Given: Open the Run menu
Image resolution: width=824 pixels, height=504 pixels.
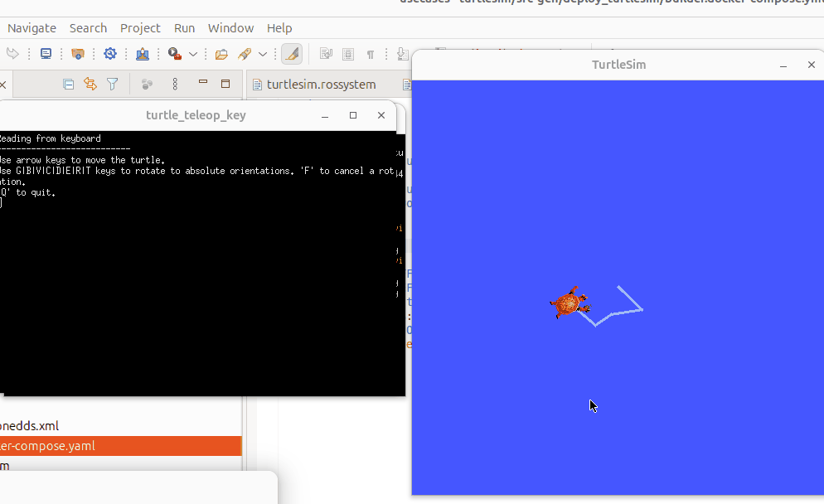Looking at the screenshot, I should tap(184, 28).
